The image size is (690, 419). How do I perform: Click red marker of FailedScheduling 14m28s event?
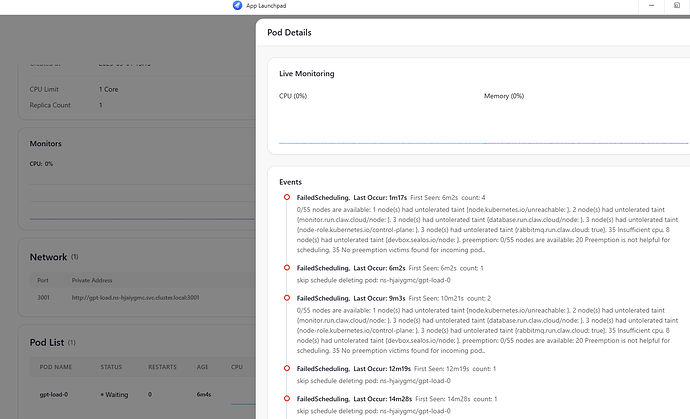pyautogui.click(x=287, y=399)
